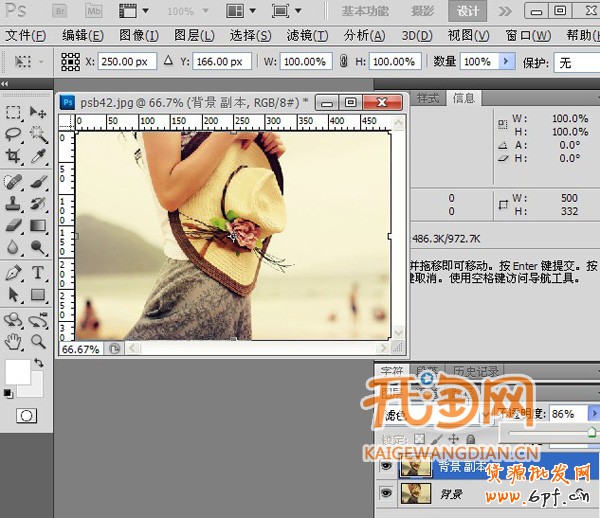This screenshot has width=600, height=518.
Task: Select the Horizontal Type tool
Action: coord(38,272)
